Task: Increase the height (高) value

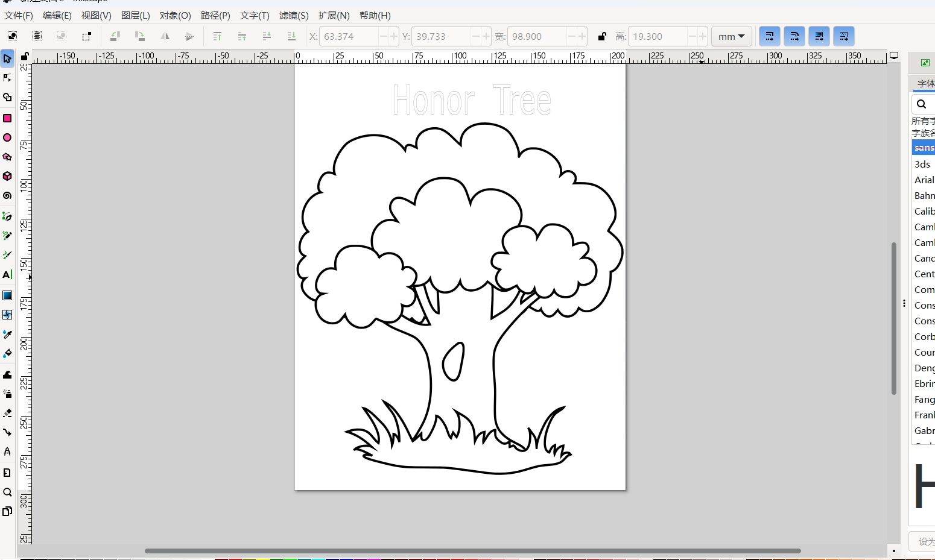Action: [x=703, y=36]
